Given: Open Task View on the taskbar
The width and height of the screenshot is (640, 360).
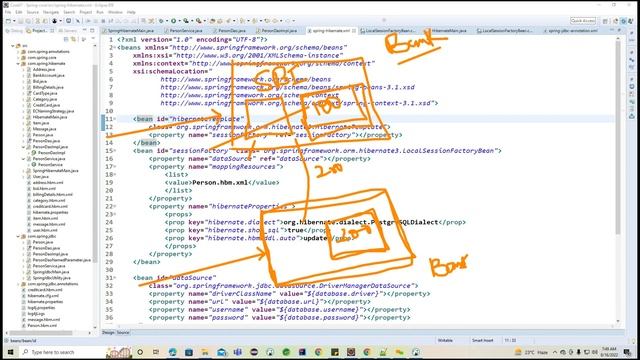Looking at the screenshot, I should coord(156,352).
